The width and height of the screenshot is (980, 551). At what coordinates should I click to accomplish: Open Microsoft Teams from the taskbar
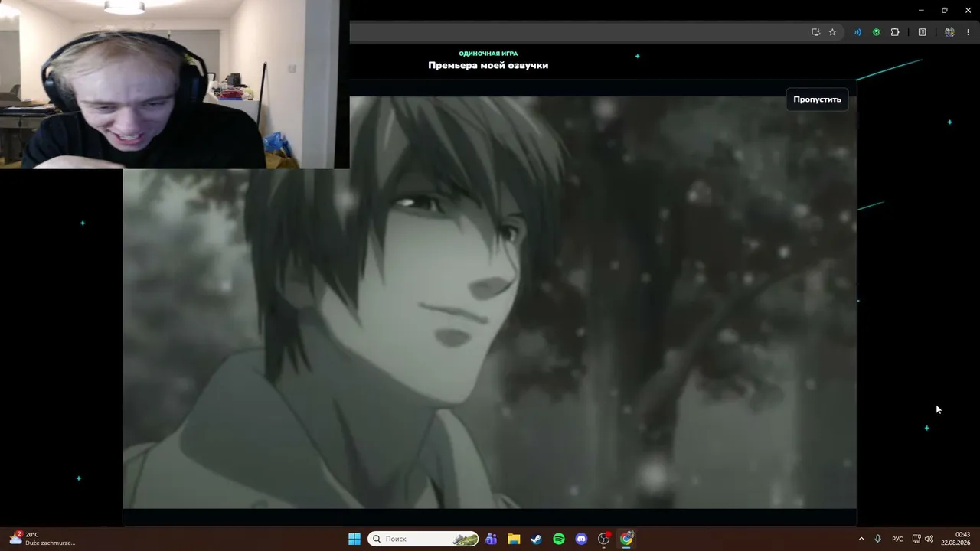[491, 539]
